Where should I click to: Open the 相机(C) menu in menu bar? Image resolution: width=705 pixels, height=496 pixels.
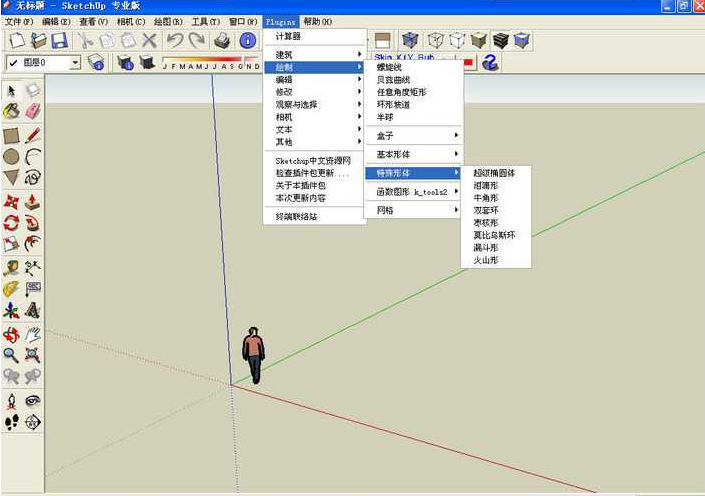point(129,21)
